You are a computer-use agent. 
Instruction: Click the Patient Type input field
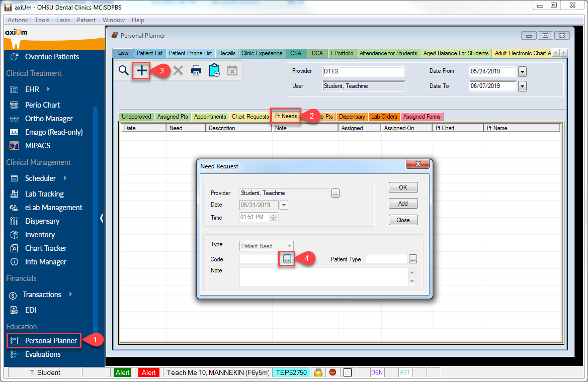pyautogui.click(x=386, y=259)
